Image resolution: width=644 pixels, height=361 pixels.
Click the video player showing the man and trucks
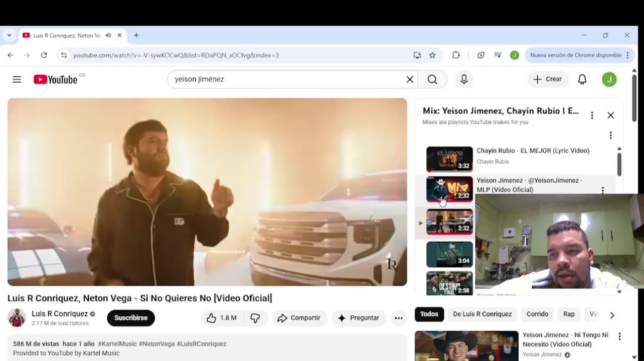click(x=207, y=192)
